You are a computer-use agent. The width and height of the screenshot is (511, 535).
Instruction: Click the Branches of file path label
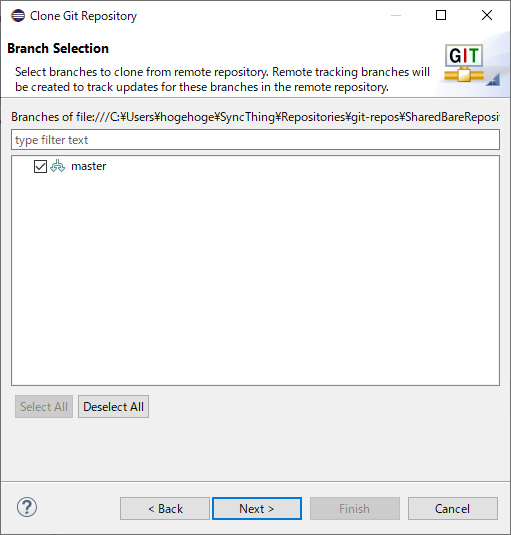pos(256,117)
